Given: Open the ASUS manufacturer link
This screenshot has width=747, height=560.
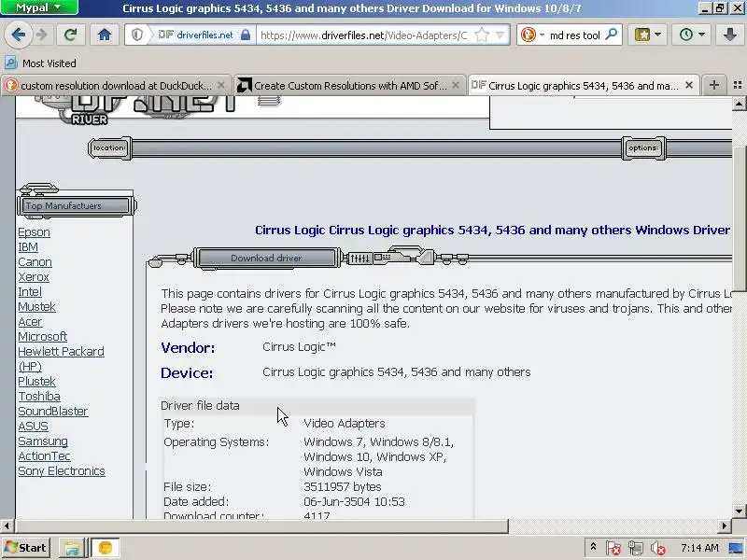Looking at the screenshot, I should click(33, 427).
